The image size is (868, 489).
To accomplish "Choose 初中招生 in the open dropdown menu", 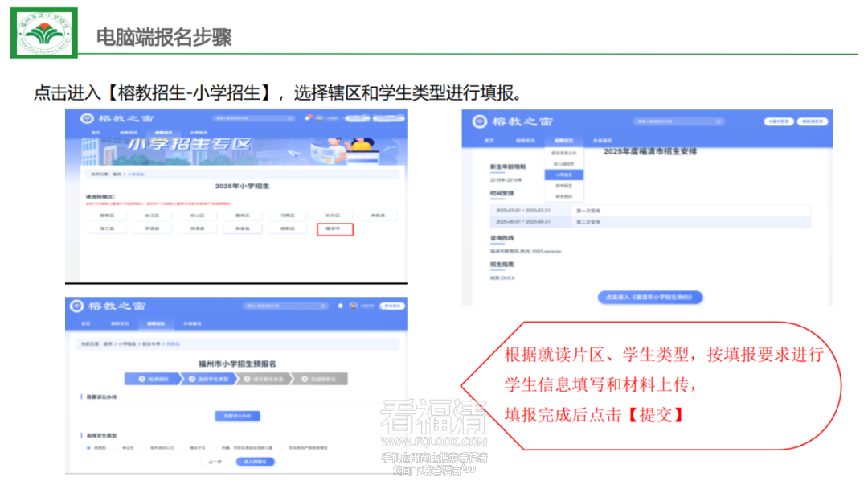I will coord(563,185).
